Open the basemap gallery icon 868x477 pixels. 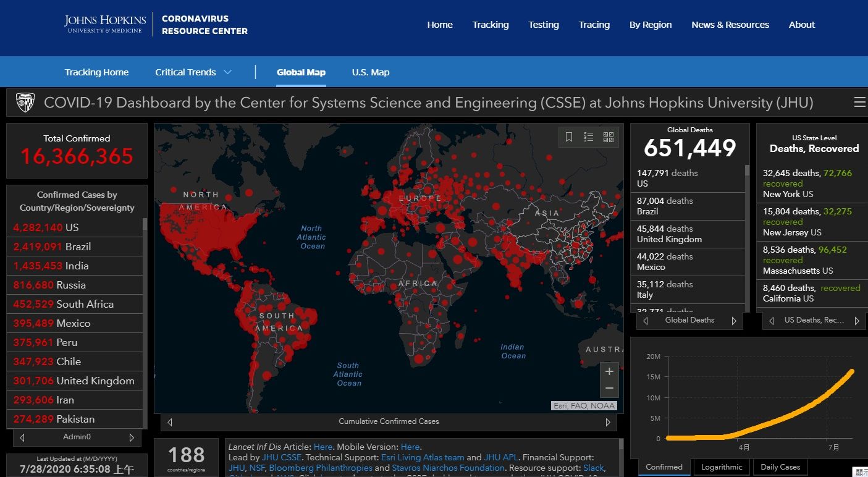609,137
